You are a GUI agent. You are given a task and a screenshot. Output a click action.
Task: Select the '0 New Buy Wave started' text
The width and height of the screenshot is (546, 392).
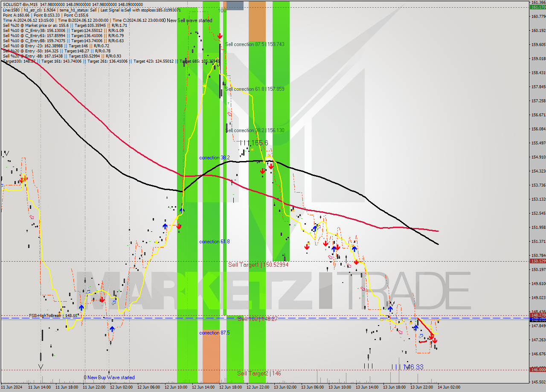(110, 378)
